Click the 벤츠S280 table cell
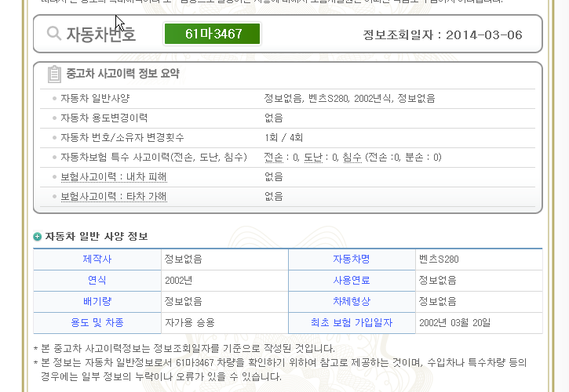 coord(479,260)
